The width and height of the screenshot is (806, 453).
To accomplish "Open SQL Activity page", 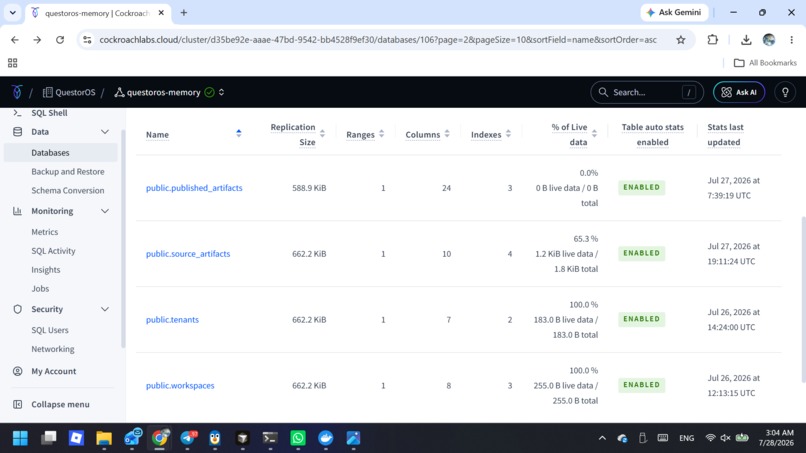I will click(x=53, y=251).
